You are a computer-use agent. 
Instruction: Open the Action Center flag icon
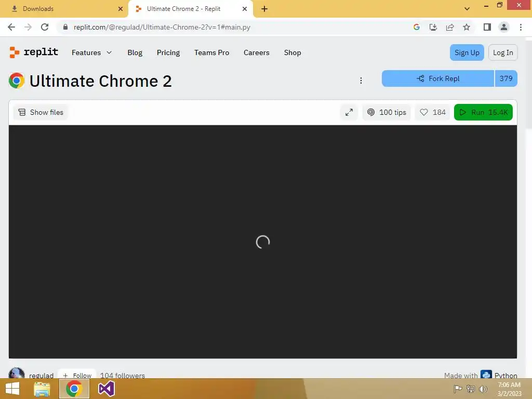point(458,389)
